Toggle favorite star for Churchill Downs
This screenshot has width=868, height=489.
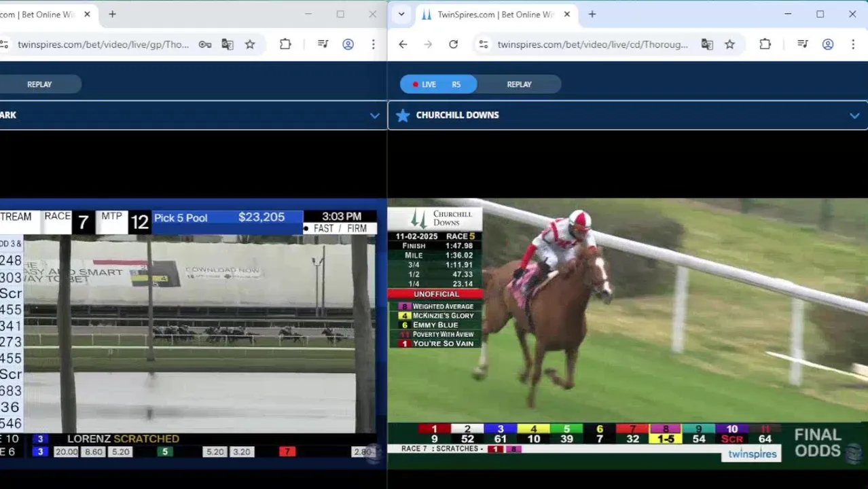pyautogui.click(x=403, y=115)
